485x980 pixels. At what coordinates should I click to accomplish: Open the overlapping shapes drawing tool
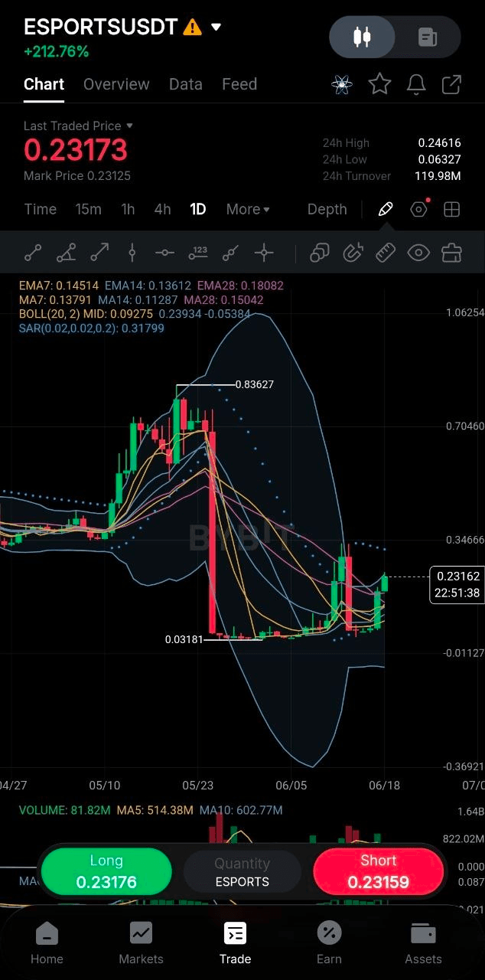pyautogui.click(x=320, y=253)
